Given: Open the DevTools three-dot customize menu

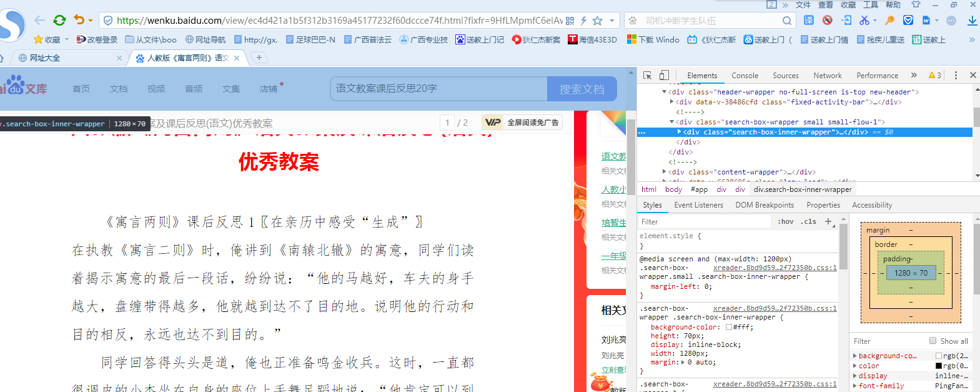Looking at the screenshot, I should click(x=956, y=75).
